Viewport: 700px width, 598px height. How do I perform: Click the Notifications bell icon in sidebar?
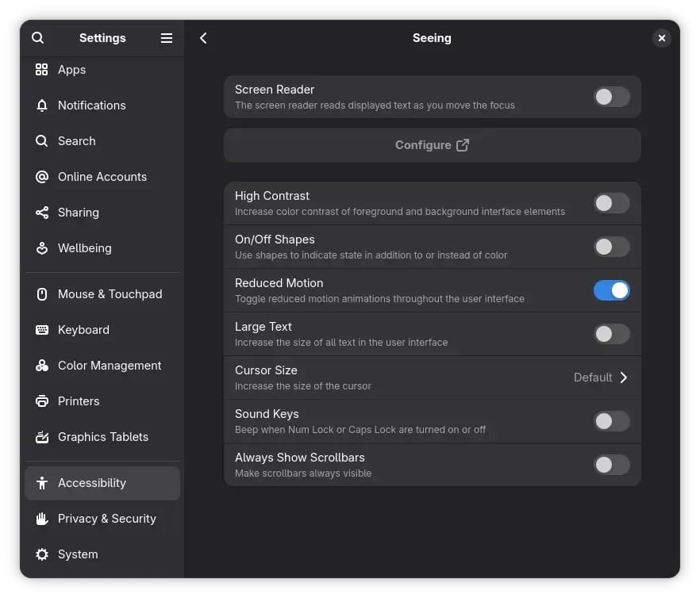click(41, 105)
